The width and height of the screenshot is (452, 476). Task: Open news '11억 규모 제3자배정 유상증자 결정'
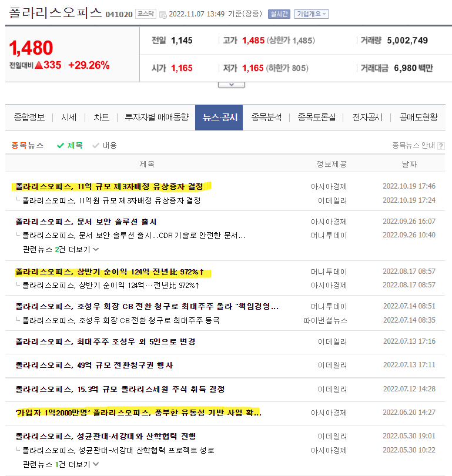point(109,186)
